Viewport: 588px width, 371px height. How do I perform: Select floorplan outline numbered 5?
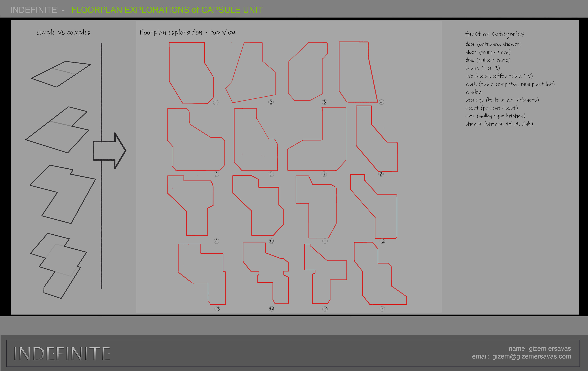[196, 139]
